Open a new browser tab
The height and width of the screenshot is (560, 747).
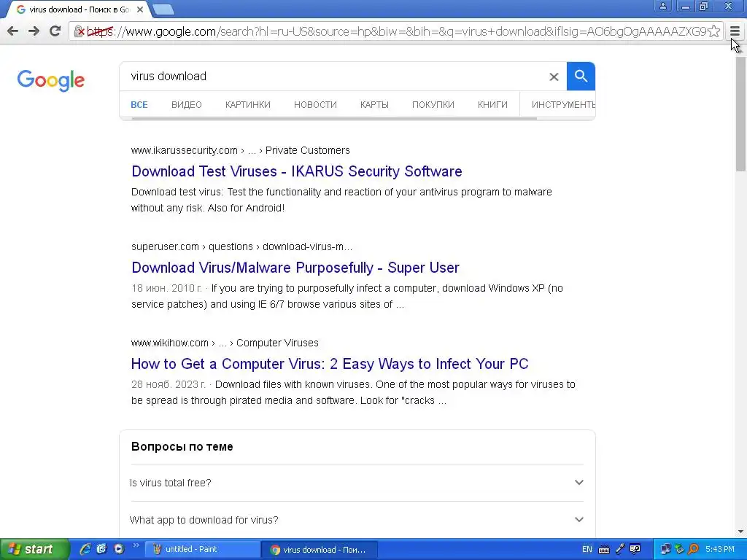click(x=163, y=9)
